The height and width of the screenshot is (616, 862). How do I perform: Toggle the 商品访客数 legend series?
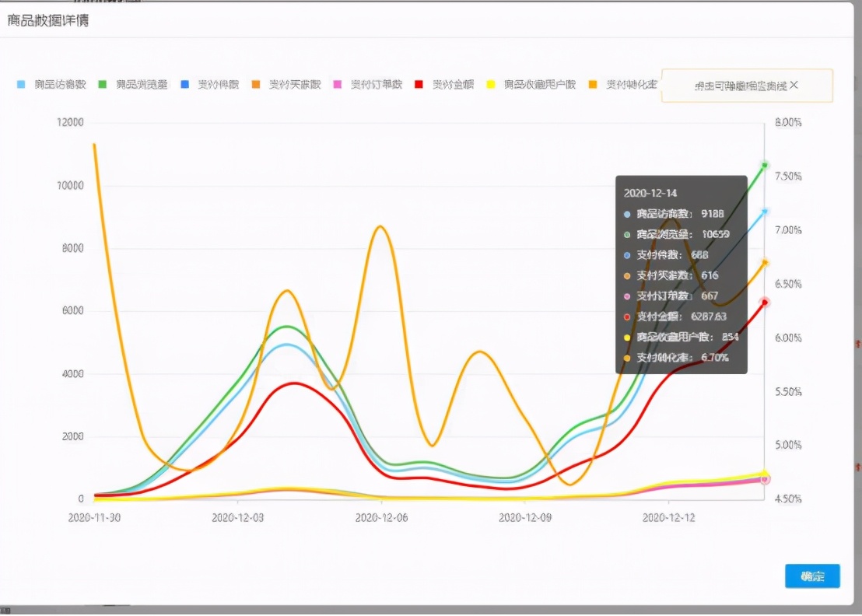[51, 85]
